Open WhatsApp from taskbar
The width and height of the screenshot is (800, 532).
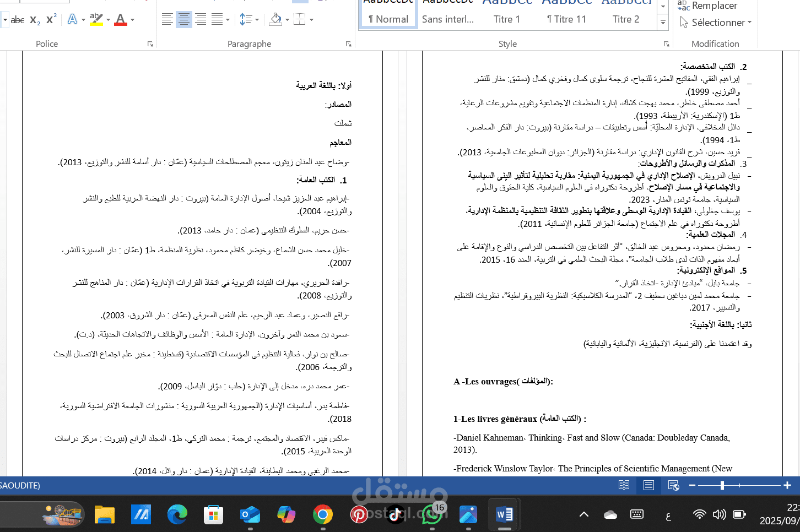point(431,514)
